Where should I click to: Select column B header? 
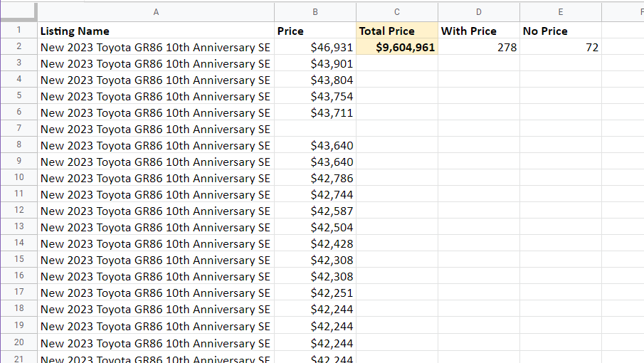[x=315, y=11]
